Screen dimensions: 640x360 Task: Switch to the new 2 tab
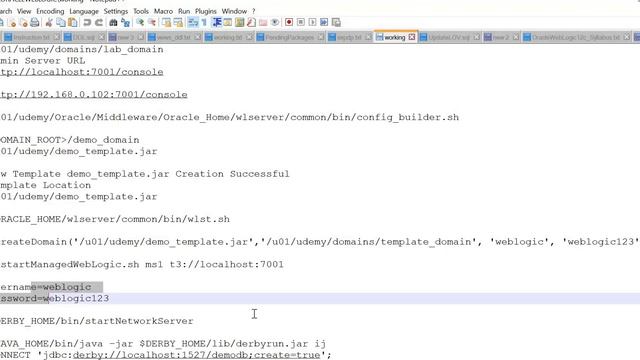point(500,37)
